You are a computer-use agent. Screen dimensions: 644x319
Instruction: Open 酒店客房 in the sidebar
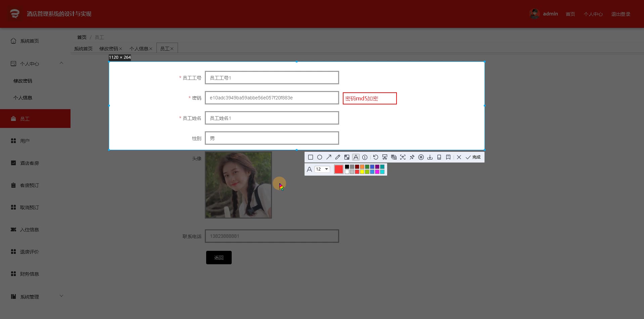tap(35, 163)
